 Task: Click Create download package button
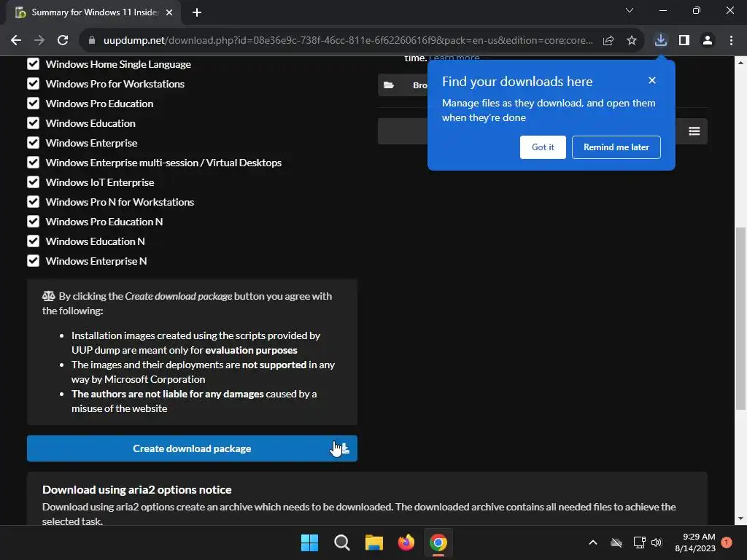tap(192, 448)
